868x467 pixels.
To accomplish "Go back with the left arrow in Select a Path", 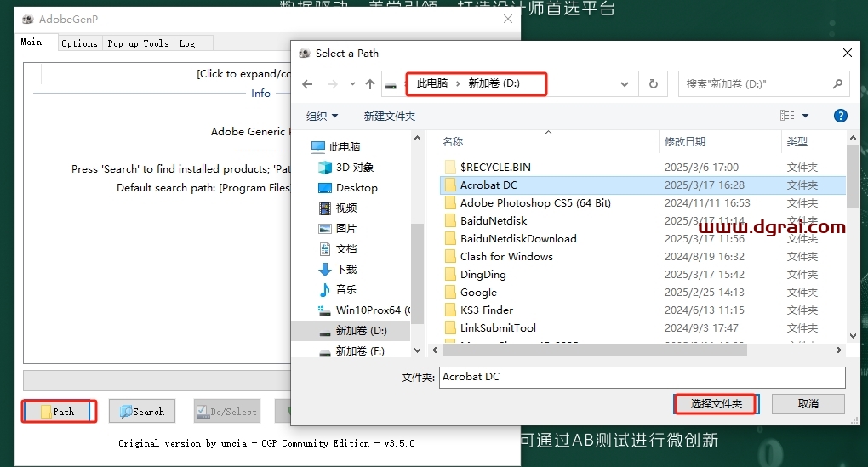I will coord(307,84).
